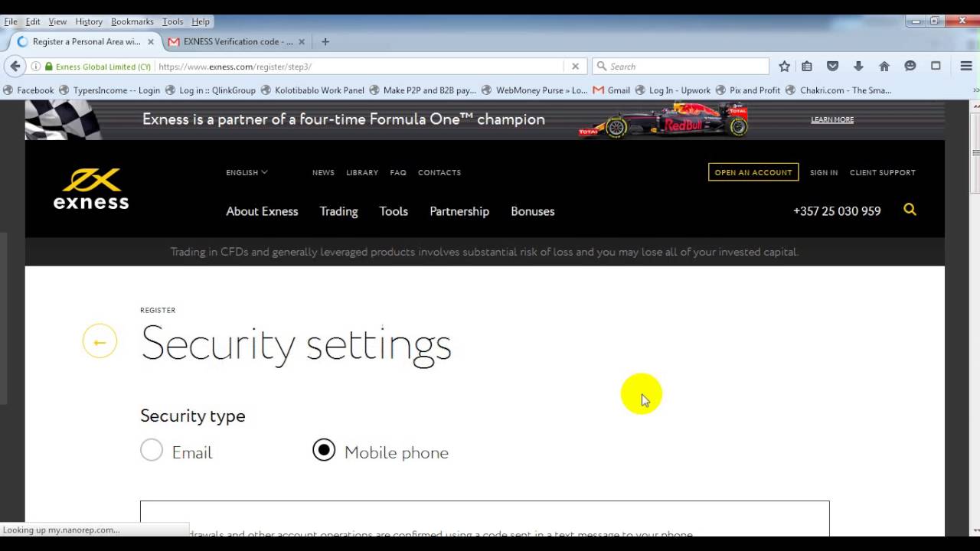Save page to Pocket icon
The height and width of the screenshot is (551, 980).
tap(833, 67)
